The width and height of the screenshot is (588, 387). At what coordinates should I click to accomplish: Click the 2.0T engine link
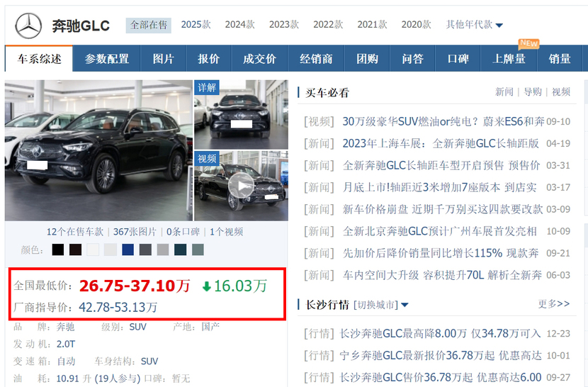[x=66, y=344]
